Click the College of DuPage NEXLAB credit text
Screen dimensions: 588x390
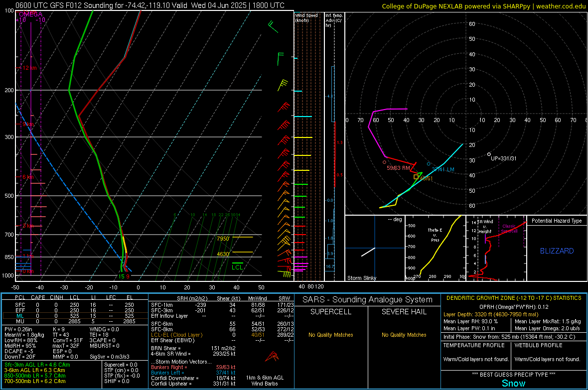[483, 6]
